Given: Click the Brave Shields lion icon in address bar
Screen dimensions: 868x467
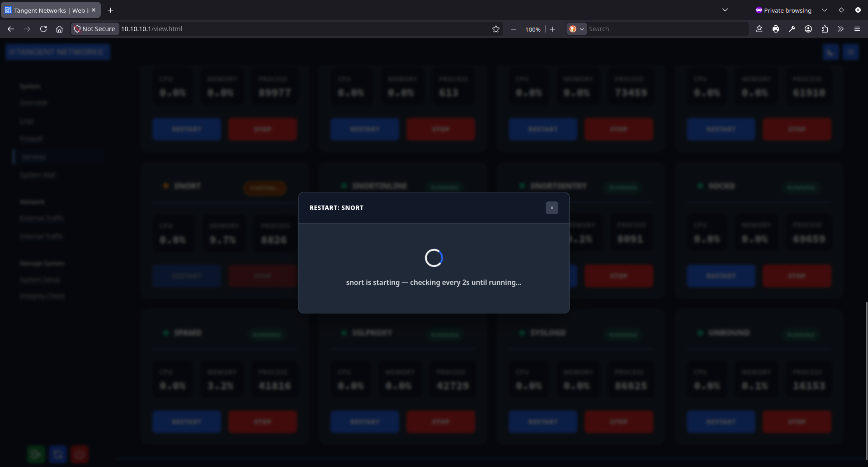Looking at the screenshot, I should (572, 28).
